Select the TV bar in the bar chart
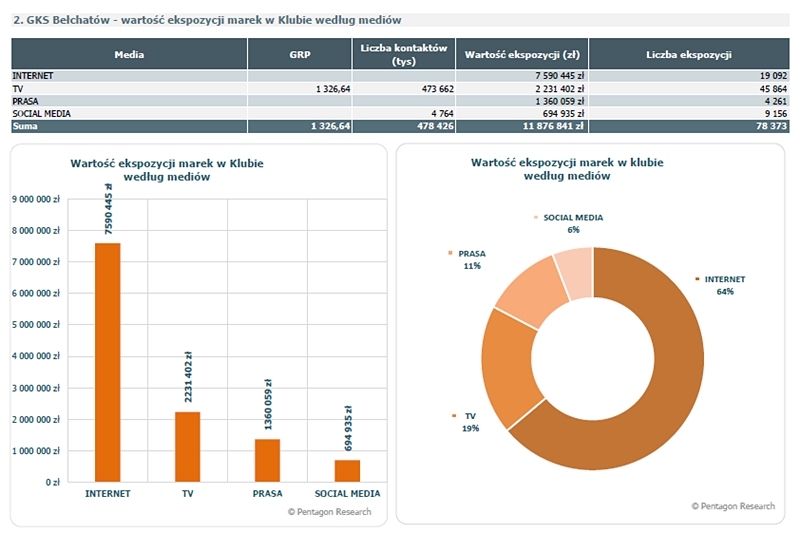The width and height of the screenshot is (800, 533). (188, 447)
